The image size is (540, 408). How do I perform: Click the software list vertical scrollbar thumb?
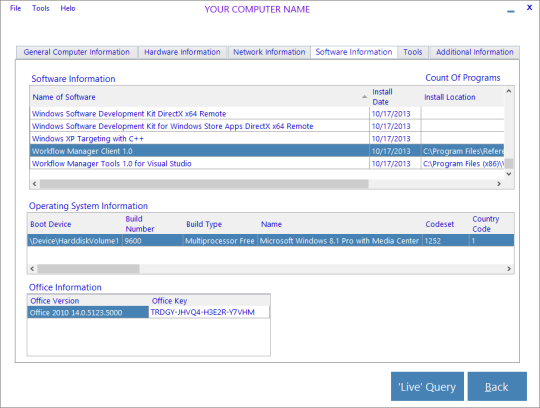(x=509, y=163)
